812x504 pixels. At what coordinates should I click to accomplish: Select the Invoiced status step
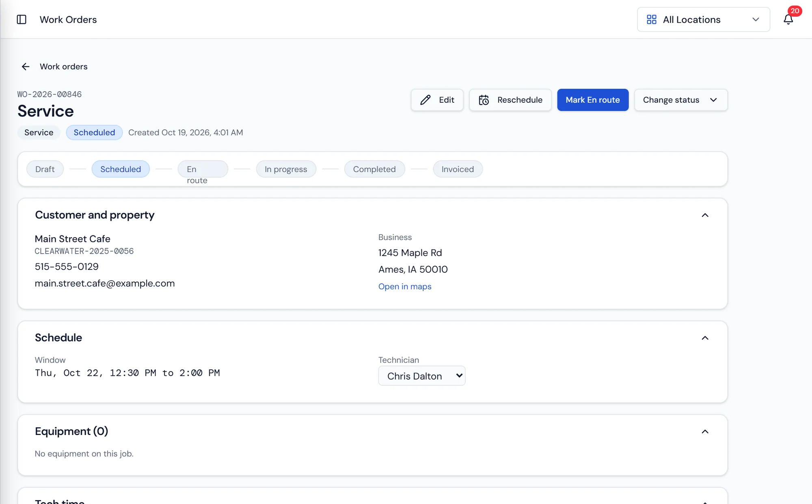(458, 169)
